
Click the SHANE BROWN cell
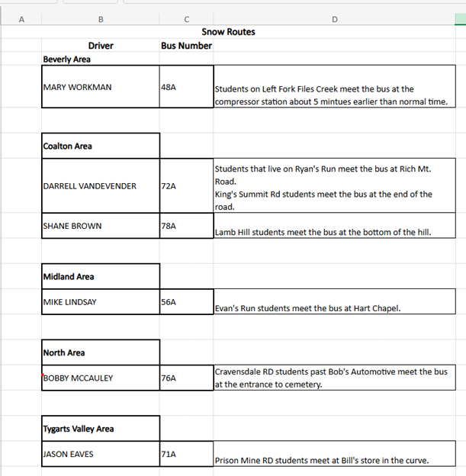coord(100,226)
